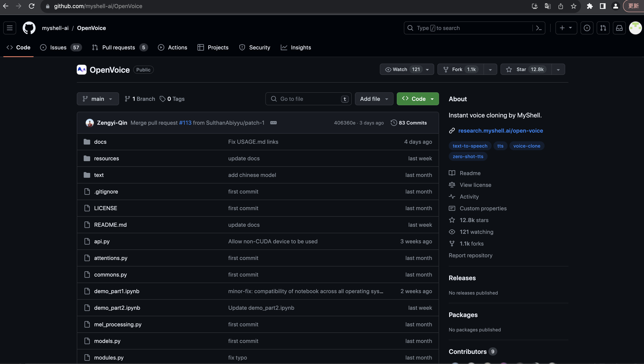View the 83 Commits history
Viewport: 644px width, 364px height.
pyautogui.click(x=409, y=123)
